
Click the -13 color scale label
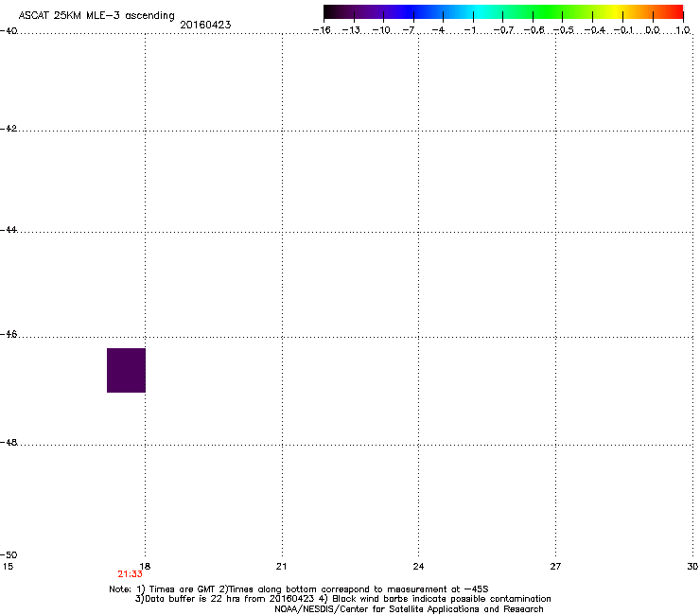tap(351, 30)
